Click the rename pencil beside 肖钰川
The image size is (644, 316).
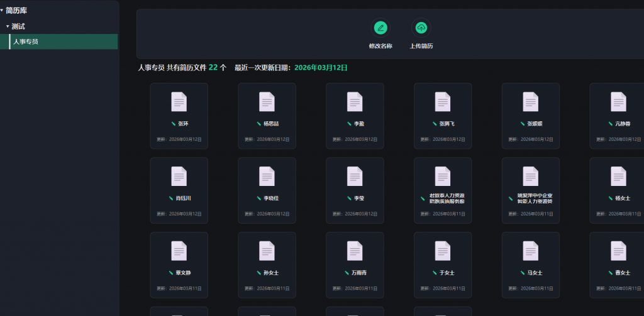[171, 199]
